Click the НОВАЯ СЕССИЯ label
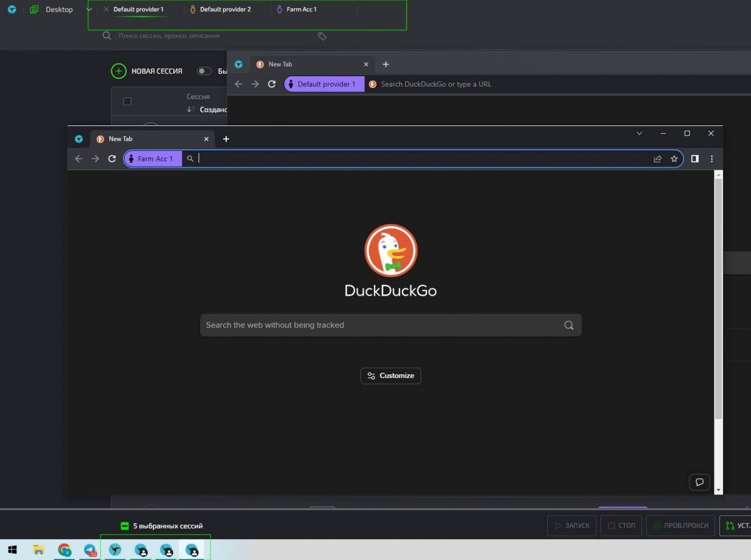The width and height of the screenshot is (751, 560). 157,71
